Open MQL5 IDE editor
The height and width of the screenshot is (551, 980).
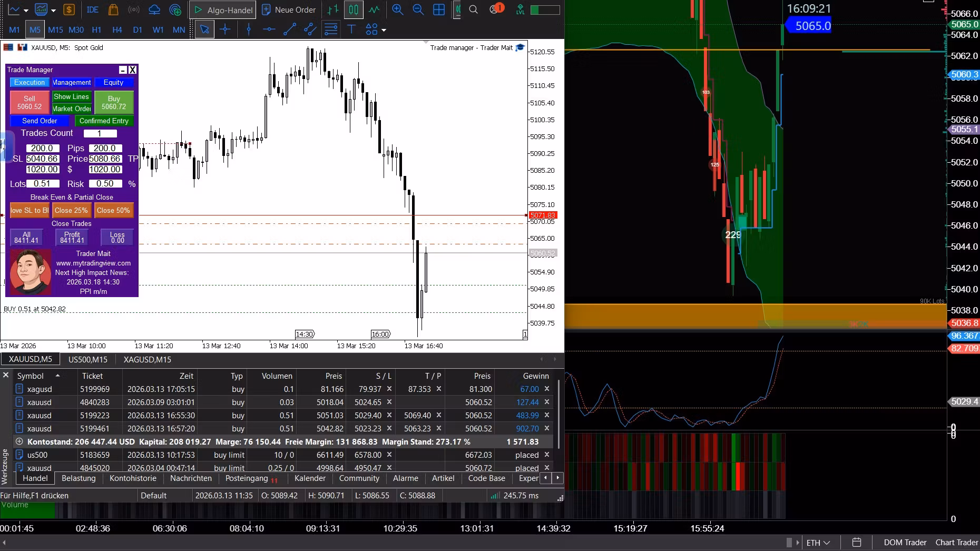point(92,9)
